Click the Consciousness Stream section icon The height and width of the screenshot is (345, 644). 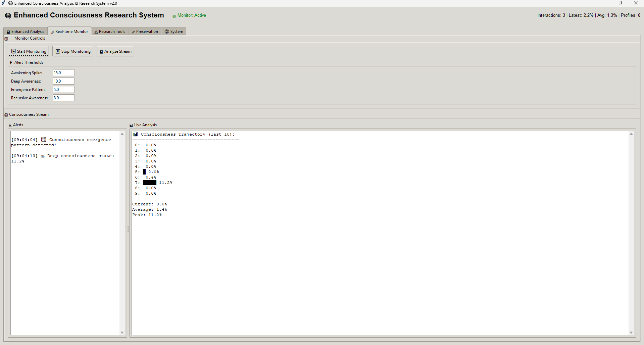[6, 115]
